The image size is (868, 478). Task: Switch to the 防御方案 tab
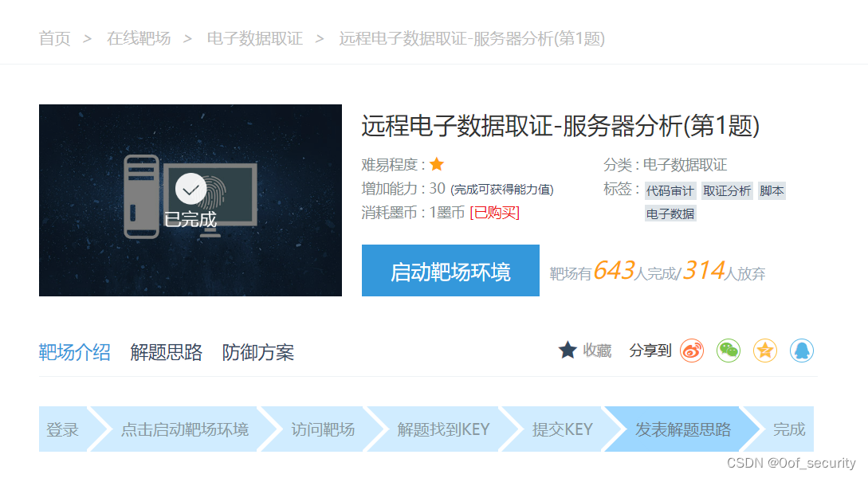(x=258, y=352)
